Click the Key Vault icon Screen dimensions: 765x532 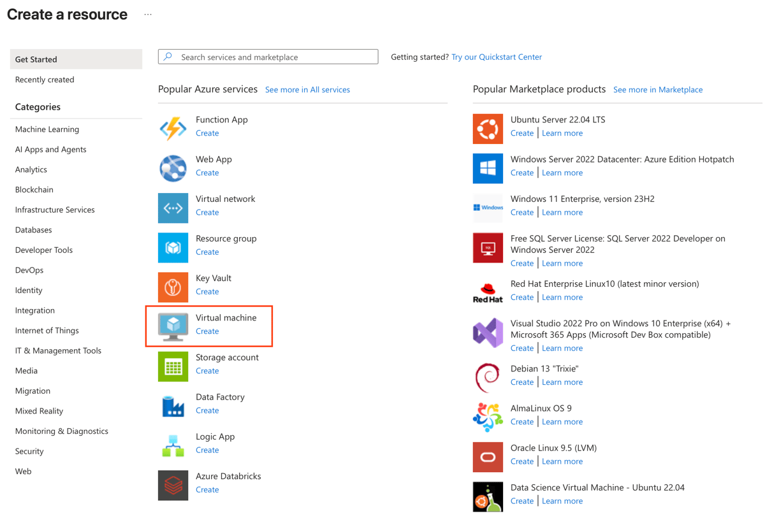tap(173, 287)
